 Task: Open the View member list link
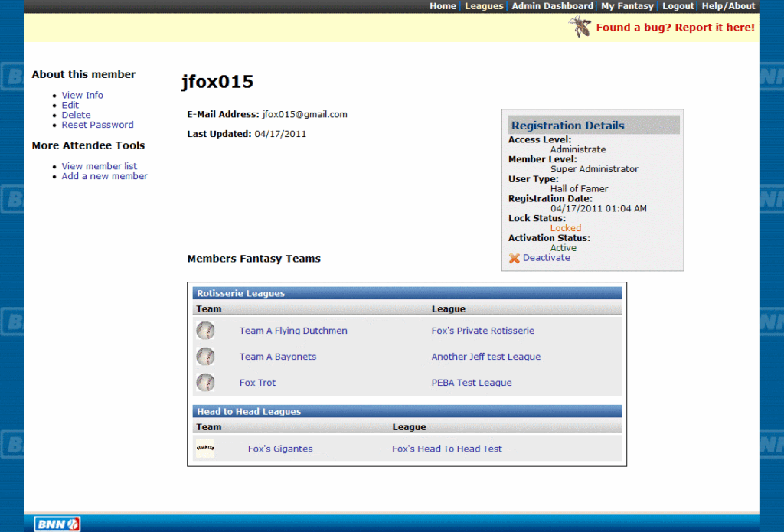(x=100, y=166)
